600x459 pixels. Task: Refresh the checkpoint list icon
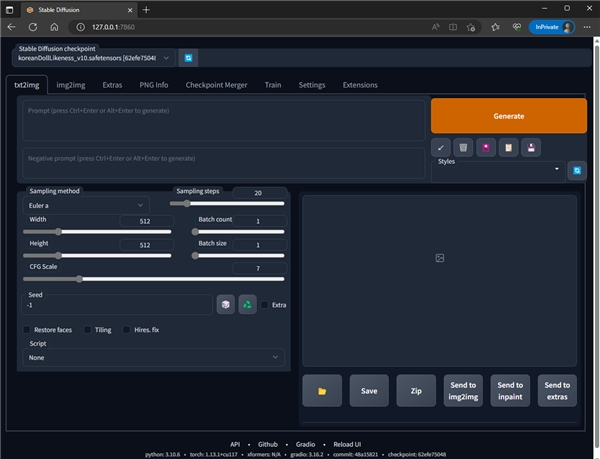point(188,58)
